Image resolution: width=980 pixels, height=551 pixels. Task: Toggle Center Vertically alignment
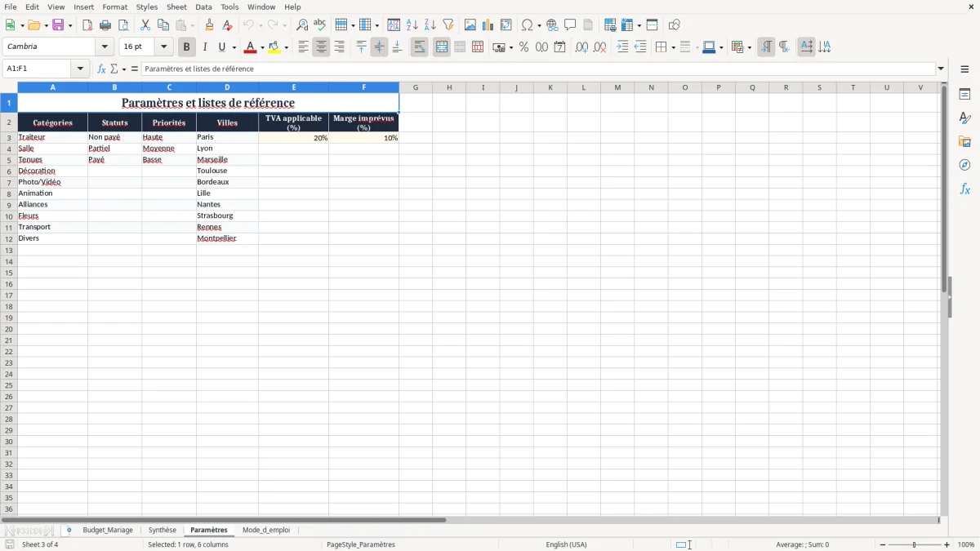379,47
